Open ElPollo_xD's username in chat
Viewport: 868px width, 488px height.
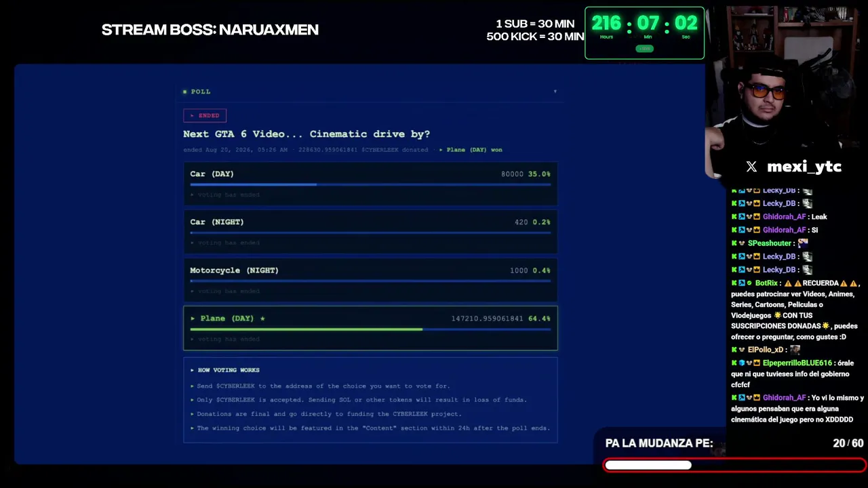(x=766, y=349)
